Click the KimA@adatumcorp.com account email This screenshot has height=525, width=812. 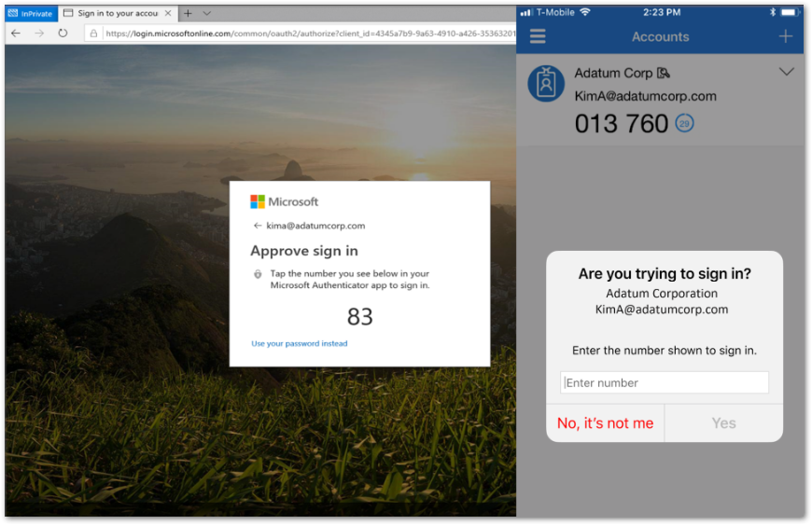(x=645, y=96)
